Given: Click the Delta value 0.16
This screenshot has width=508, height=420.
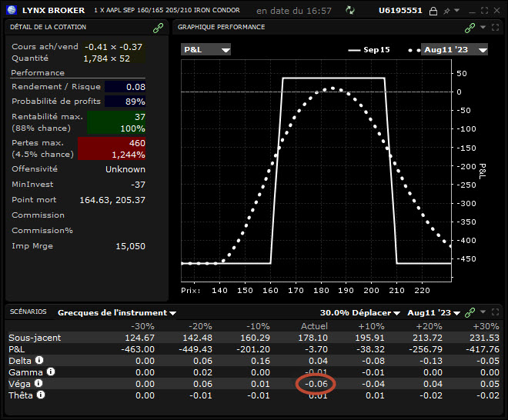Looking at the screenshot, I should pos(260,361).
